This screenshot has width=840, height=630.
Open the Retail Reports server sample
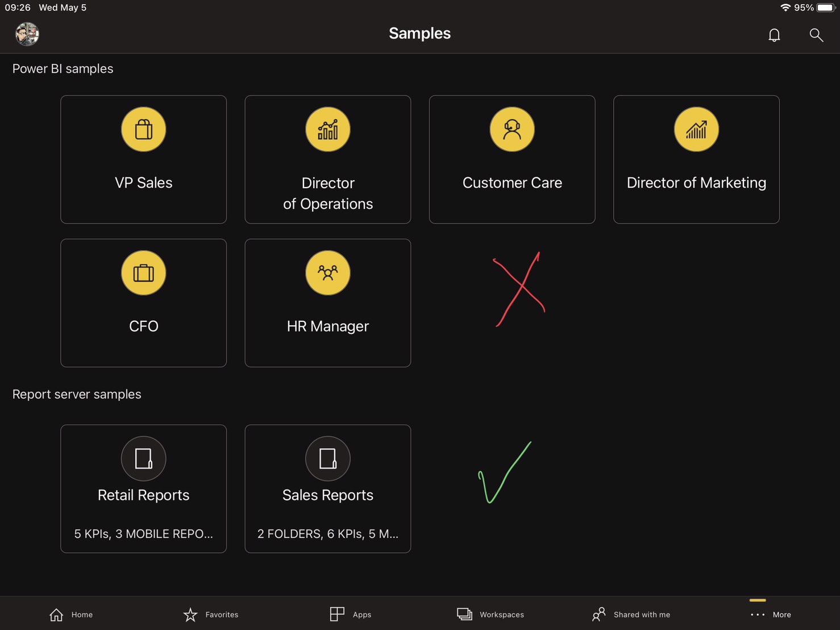[144, 489]
